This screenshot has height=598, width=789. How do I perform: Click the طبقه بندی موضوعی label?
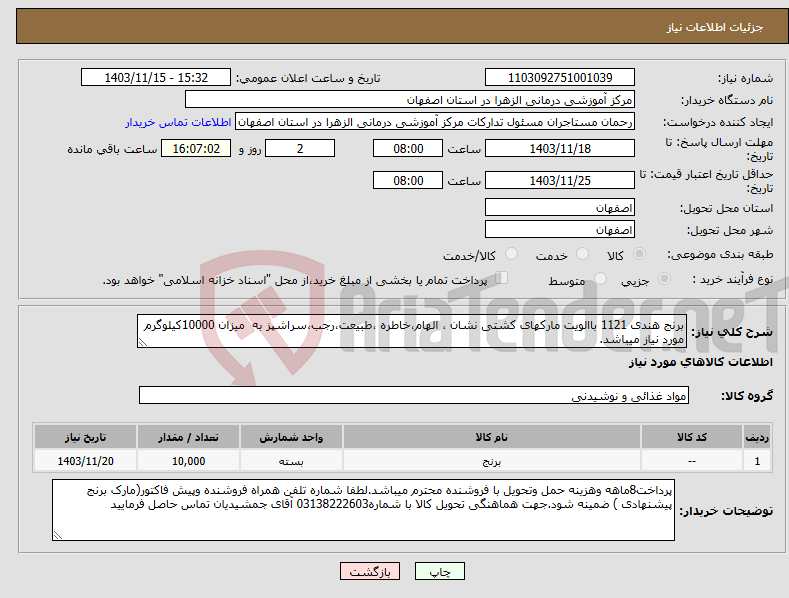[x=720, y=255]
